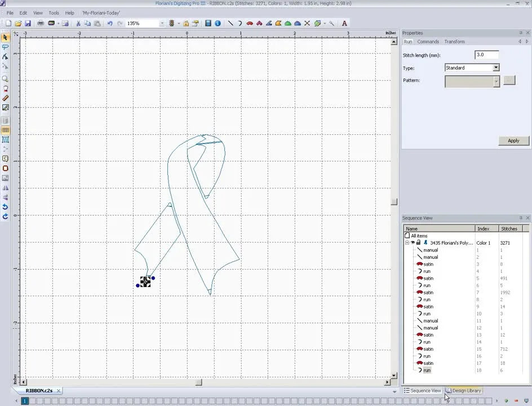This screenshot has height=406, width=532.
Task: Switch to the Design Library tab
Action: tap(464, 391)
